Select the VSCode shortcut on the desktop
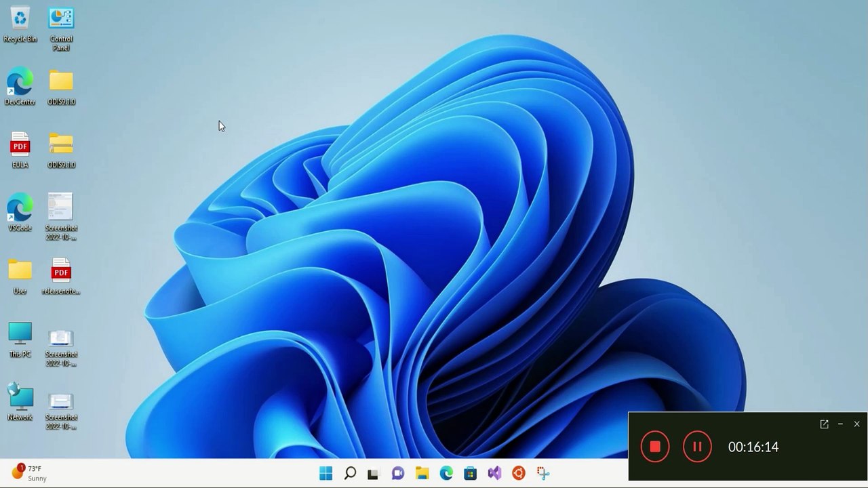The image size is (868, 488). pyautogui.click(x=20, y=213)
